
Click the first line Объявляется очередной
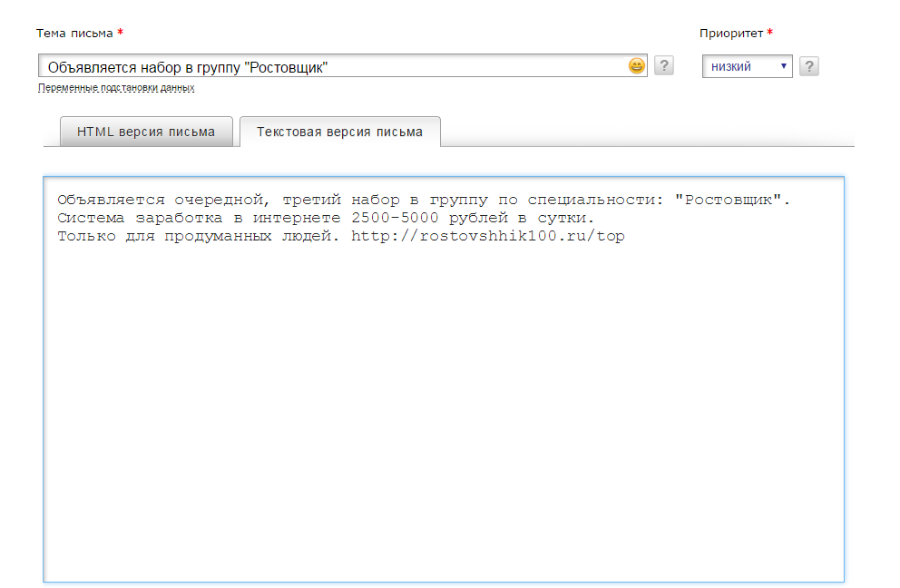click(x=424, y=200)
